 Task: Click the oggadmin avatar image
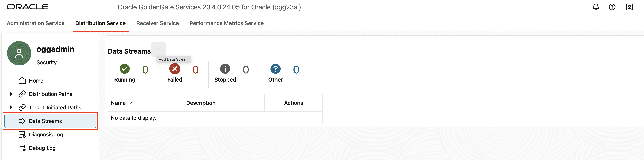(19, 53)
